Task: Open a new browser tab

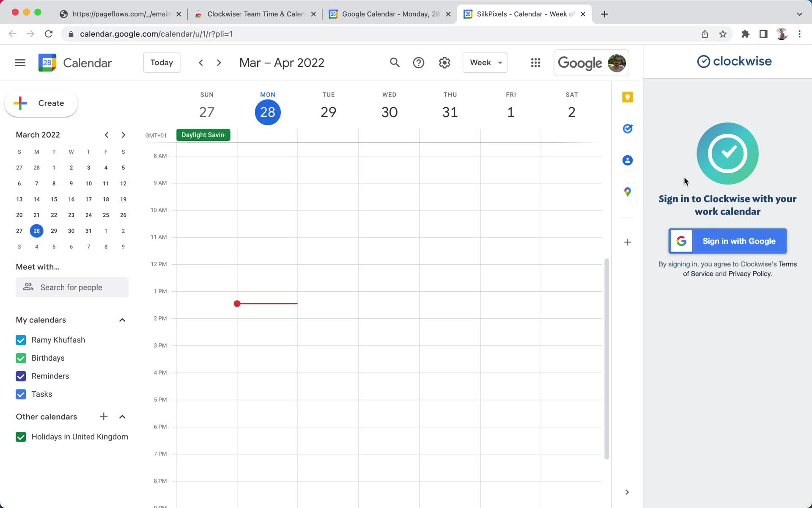Action: (604, 14)
